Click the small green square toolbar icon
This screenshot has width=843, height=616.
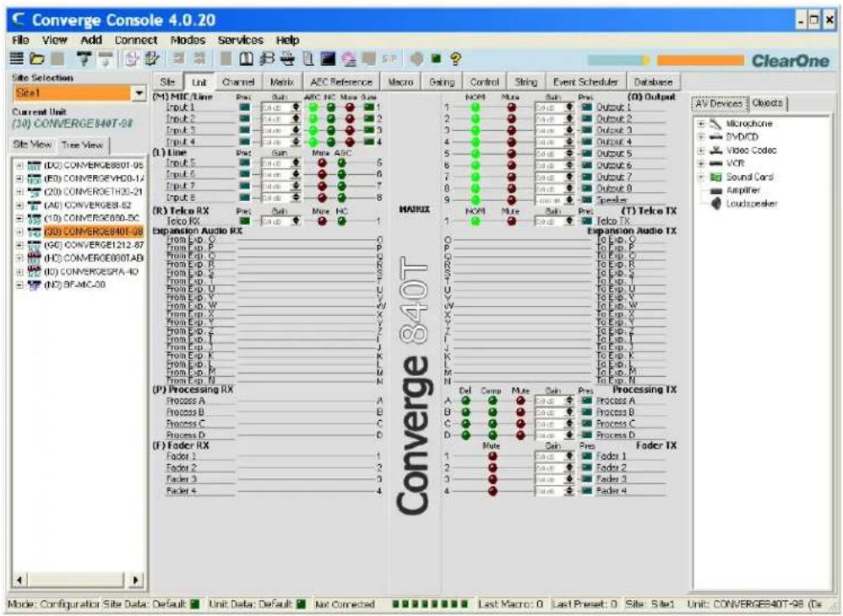click(436, 58)
